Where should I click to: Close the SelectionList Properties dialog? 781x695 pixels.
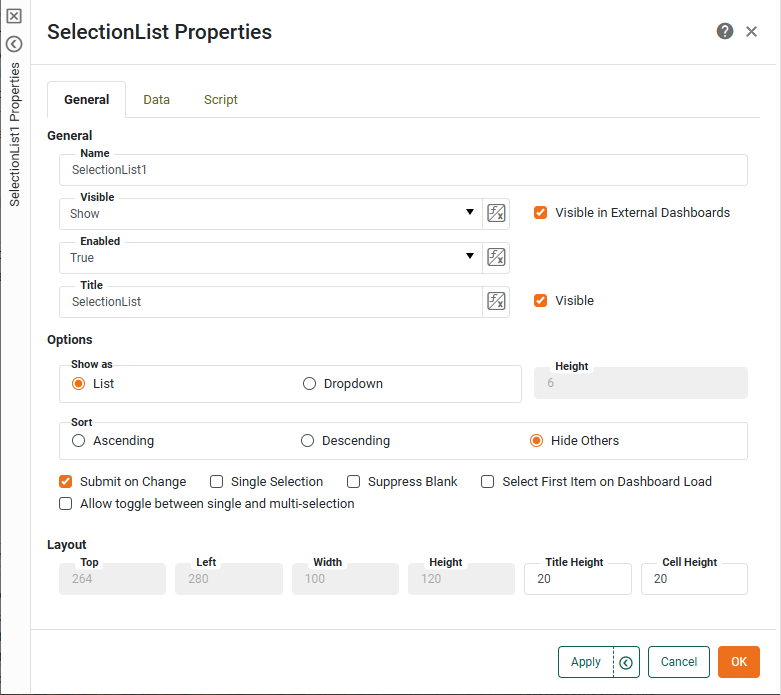click(751, 32)
